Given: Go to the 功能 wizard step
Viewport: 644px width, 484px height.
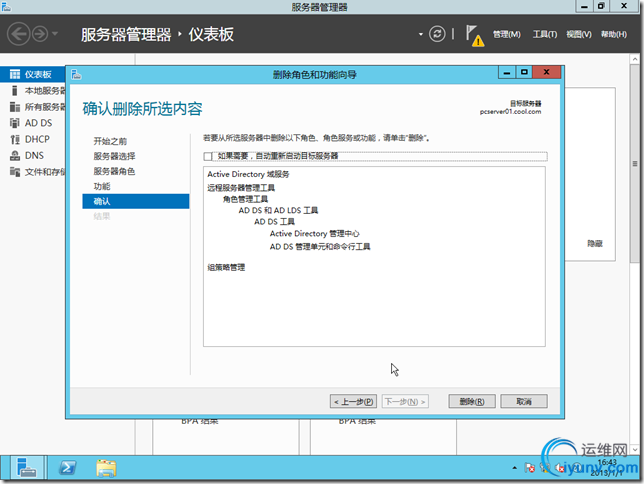Looking at the screenshot, I should click(x=102, y=187).
